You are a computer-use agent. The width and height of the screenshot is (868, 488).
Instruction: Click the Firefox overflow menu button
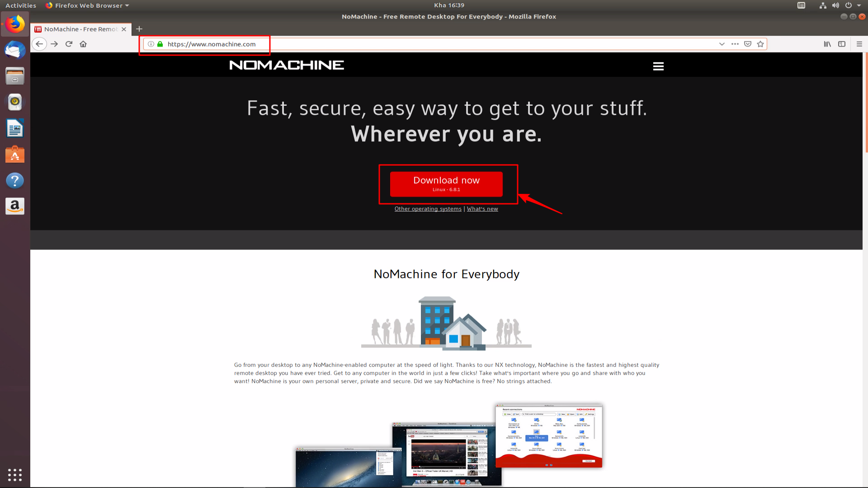coord(859,43)
